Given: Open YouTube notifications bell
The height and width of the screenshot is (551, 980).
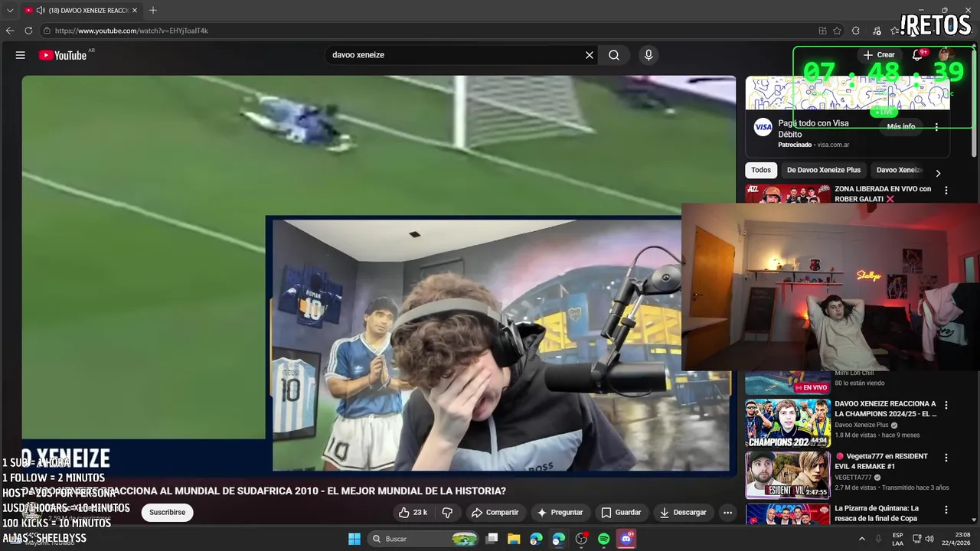Looking at the screenshot, I should pos(917,55).
